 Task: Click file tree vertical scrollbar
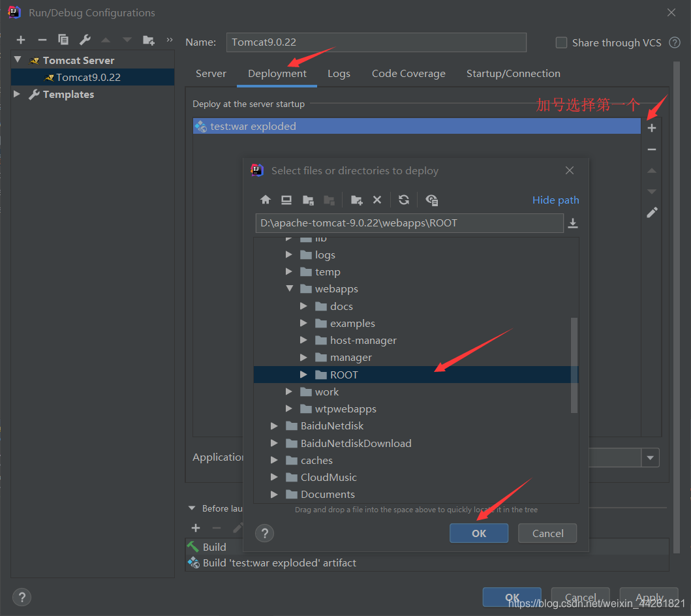(x=574, y=365)
